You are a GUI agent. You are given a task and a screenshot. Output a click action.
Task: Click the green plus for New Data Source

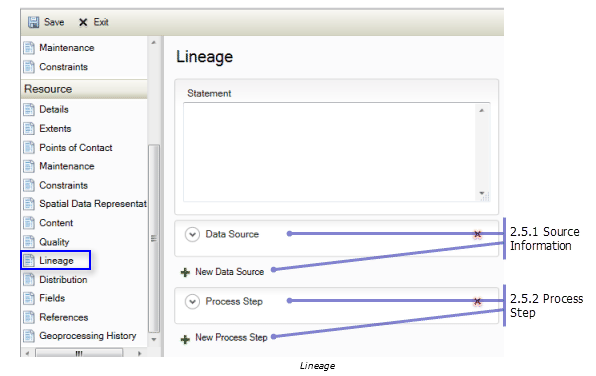(x=185, y=272)
